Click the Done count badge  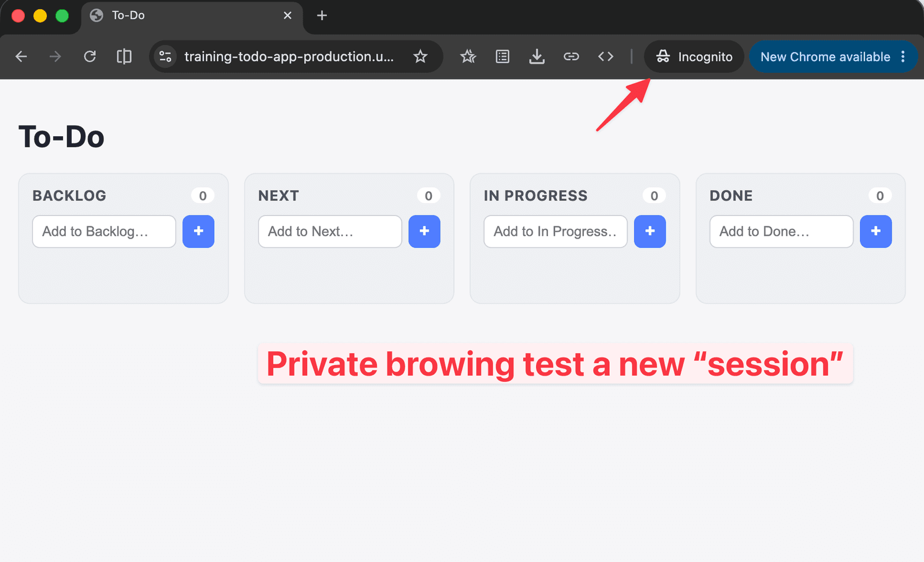[880, 196]
